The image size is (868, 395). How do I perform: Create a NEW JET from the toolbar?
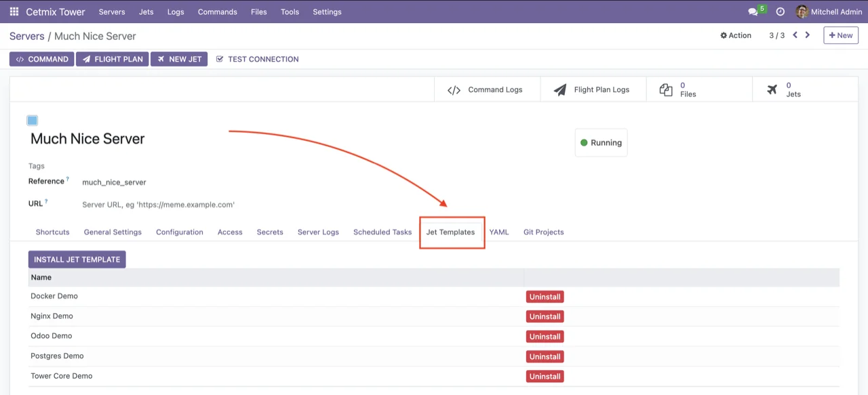pos(178,59)
